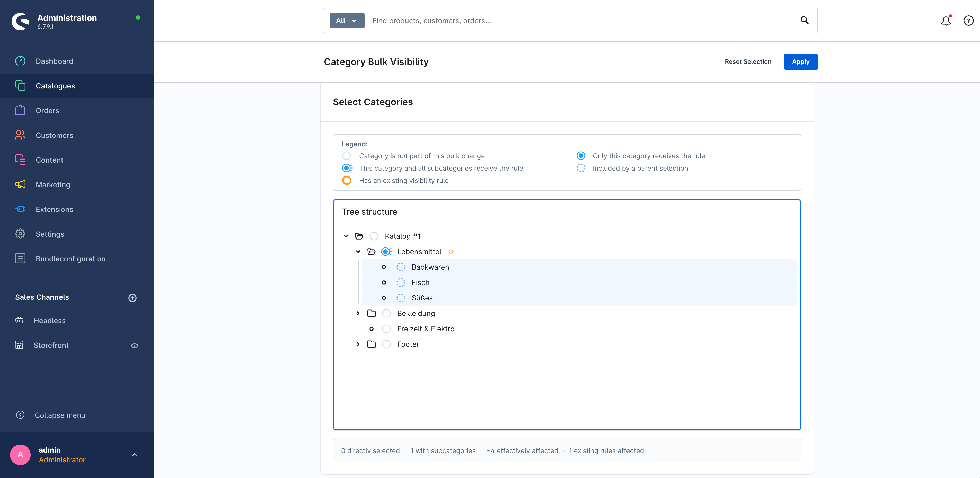Image resolution: width=980 pixels, height=478 pixels.
Task: Click Reset Selection
Action: click(748, 61)
